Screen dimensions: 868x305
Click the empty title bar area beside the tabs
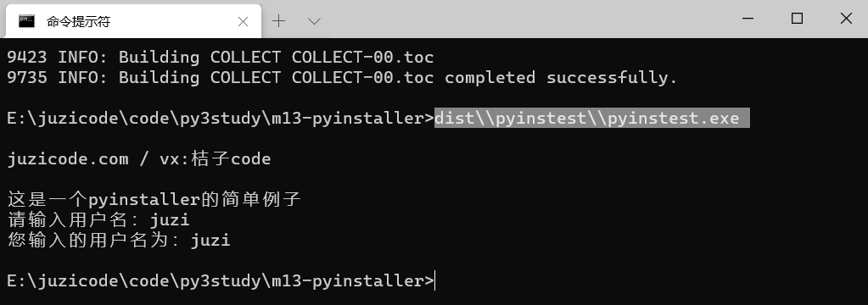pyautogui.click(x=520, y=19)
